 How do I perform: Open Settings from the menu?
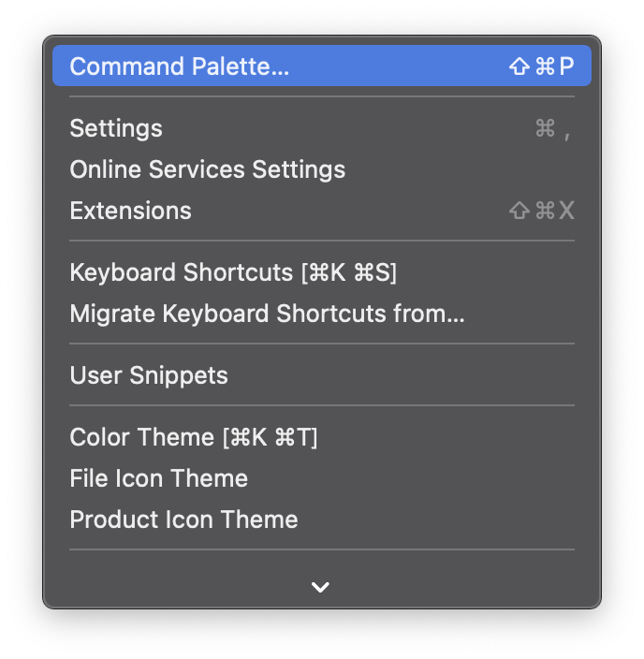pos(322,128)
